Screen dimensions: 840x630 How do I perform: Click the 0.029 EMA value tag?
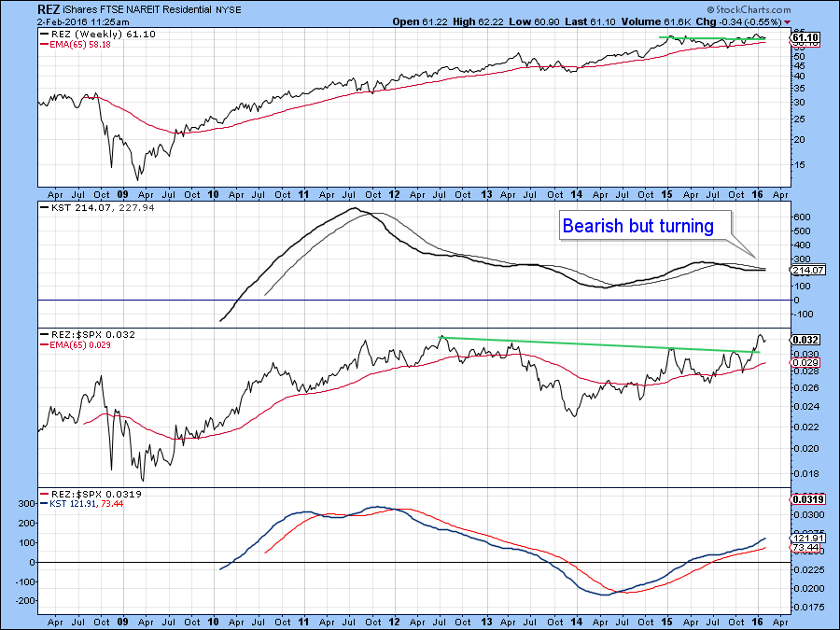coord(805,363)
